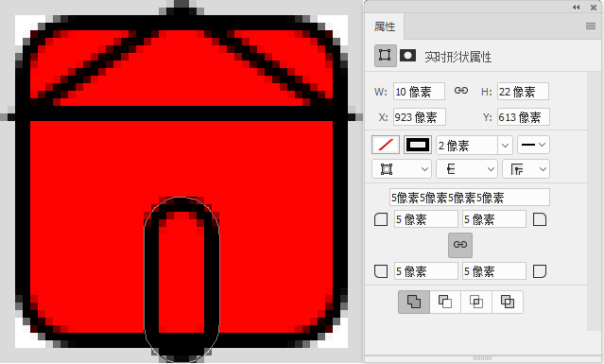This screenshot has width=604, height=364.
Task: Open the stroke line style dropdown
Action: [x=533, y=145]
